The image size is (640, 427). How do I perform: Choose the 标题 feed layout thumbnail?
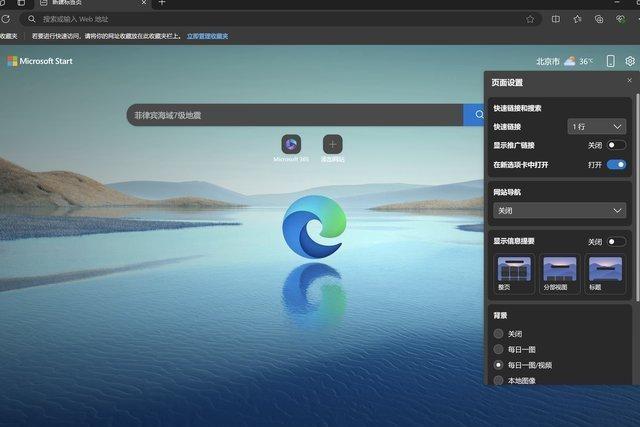pyautogui.click(x=605, y=274)
